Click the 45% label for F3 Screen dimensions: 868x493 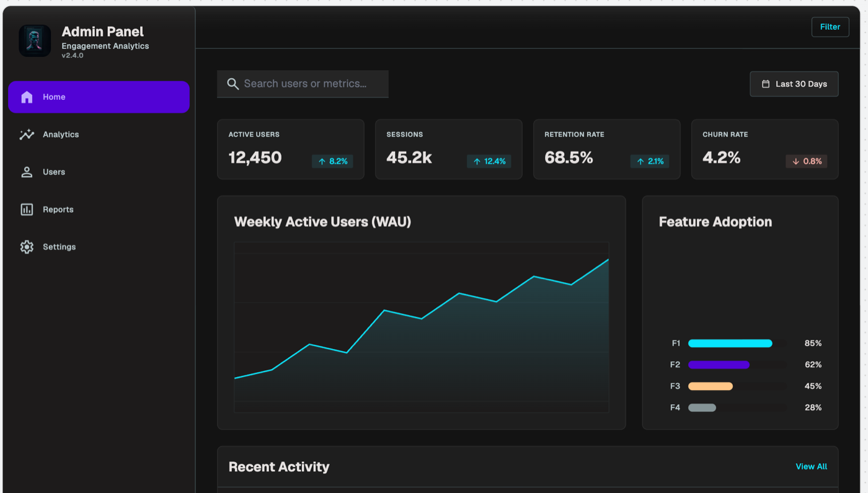pos(813,386)
